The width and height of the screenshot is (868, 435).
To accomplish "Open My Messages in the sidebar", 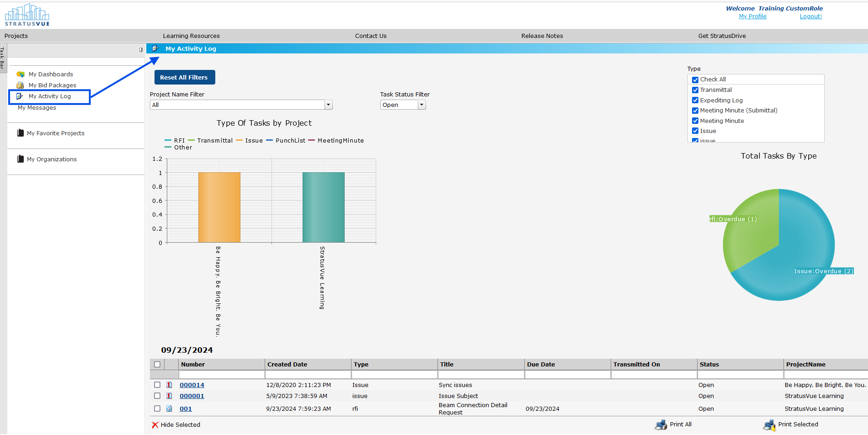I will (37, 108).
